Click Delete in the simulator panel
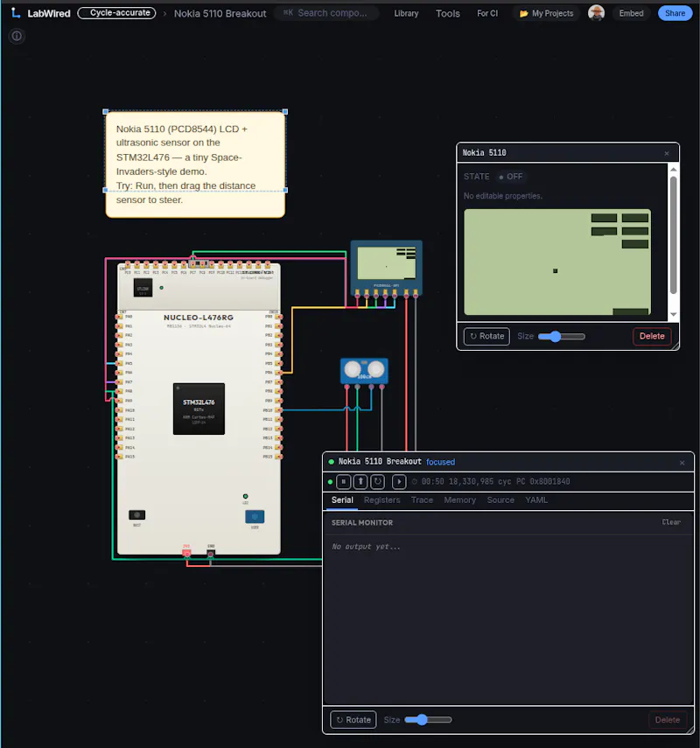700x748 pixels. [667, 720]
